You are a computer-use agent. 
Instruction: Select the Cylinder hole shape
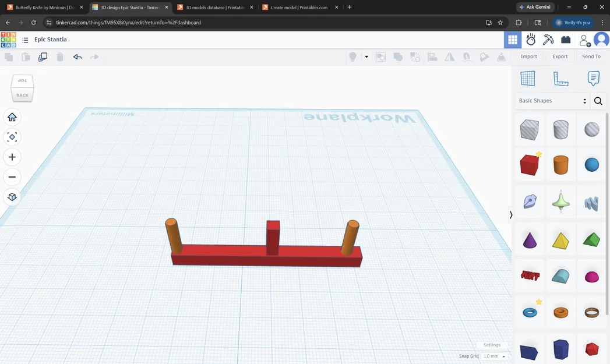pyautogui.click(x=560, y=129)
